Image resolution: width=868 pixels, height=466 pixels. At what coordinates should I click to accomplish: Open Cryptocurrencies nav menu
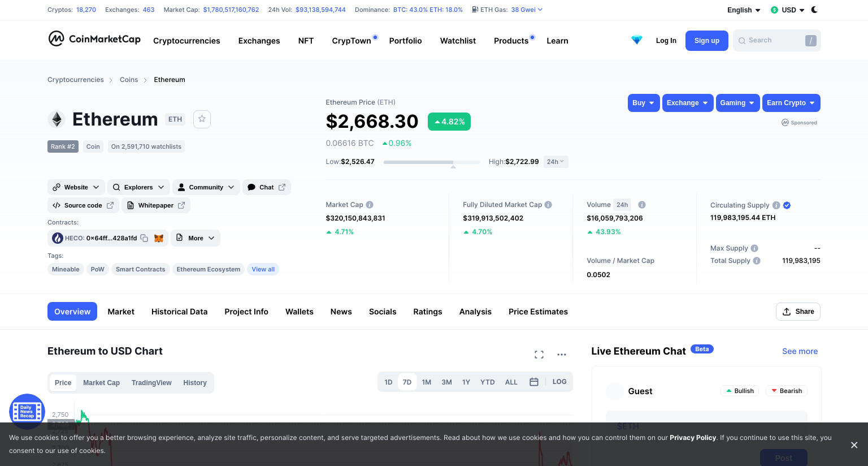point(186,41)
